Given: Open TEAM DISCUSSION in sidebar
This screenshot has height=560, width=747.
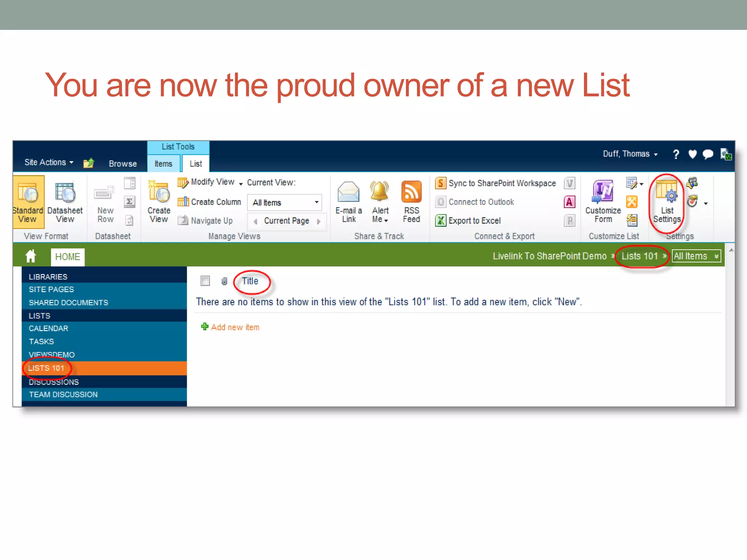Looking at the screenshot, I should pos(63,394).
